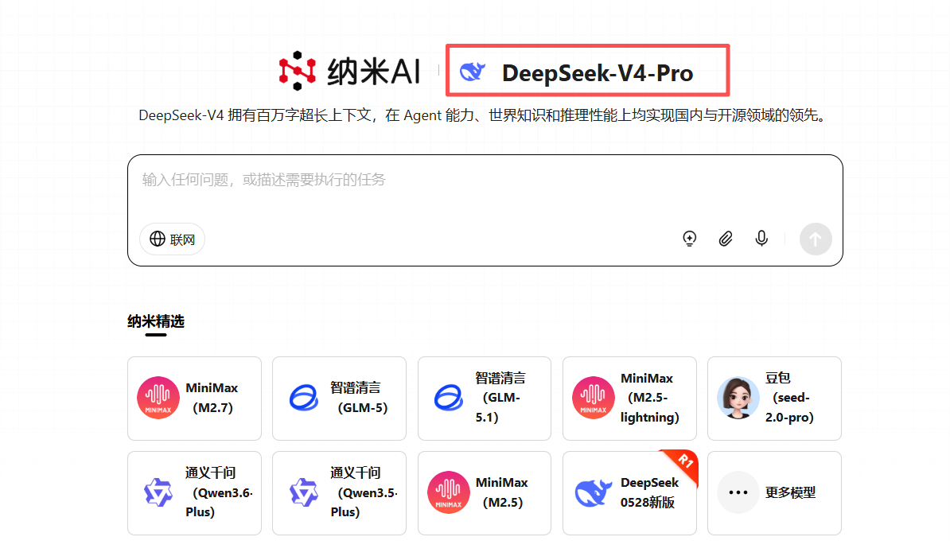950x560 pixels.
Task: Click the paperclip attachment icon
Action: click(725, 239)
